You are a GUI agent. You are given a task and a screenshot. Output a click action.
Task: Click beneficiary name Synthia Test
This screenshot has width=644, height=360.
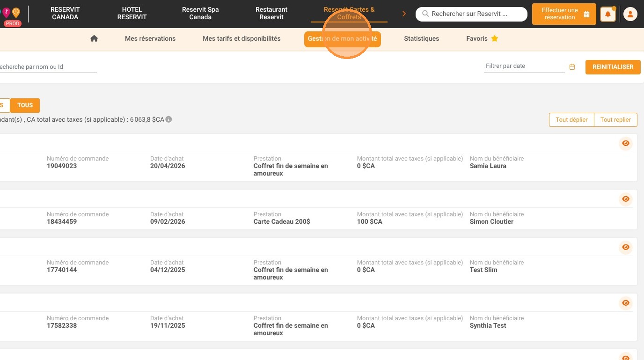488,326
